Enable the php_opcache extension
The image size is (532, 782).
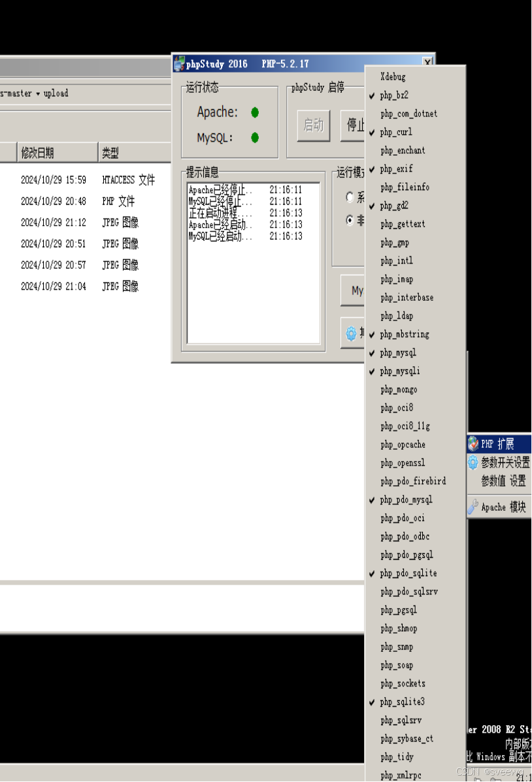(x=416, y=445)
